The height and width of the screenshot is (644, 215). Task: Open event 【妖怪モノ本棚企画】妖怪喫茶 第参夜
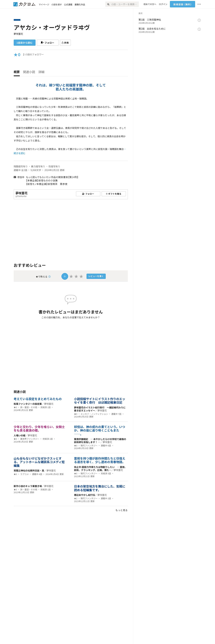point(47,184)
